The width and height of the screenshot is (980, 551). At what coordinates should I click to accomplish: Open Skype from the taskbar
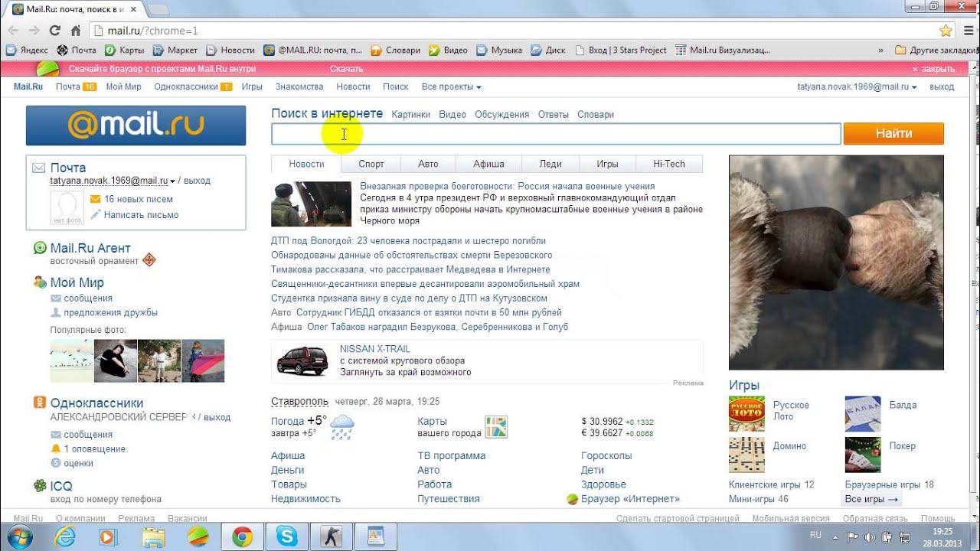coord(287,536)
